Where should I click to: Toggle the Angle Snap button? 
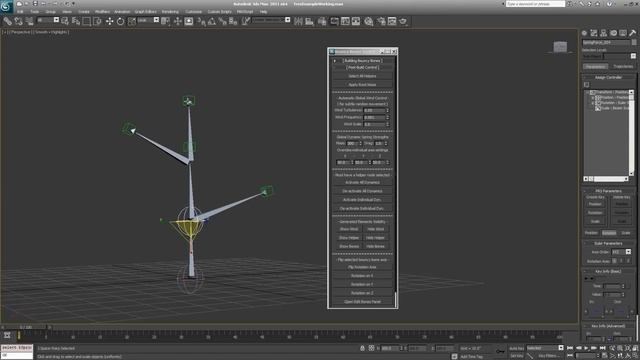click(212, 21)
